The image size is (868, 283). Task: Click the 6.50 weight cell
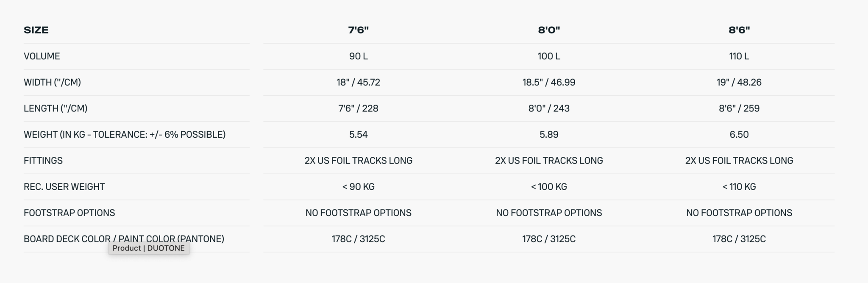pos(739,135)
